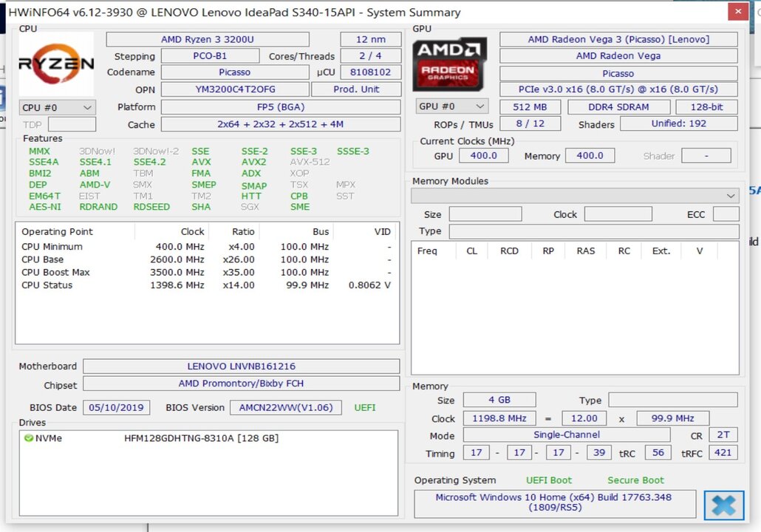Screen dimensions: 761x532
Task: Click the TDP value field
Action: 72,125
